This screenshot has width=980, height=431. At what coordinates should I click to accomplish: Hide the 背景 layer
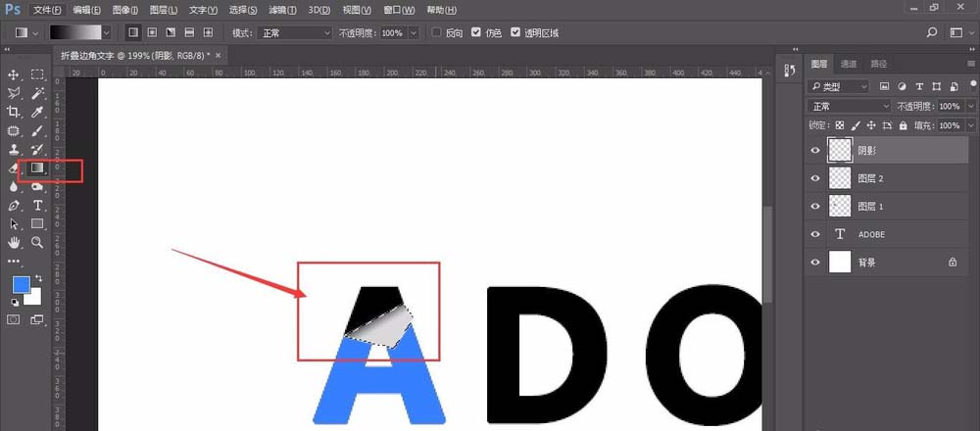coord(815,263)
